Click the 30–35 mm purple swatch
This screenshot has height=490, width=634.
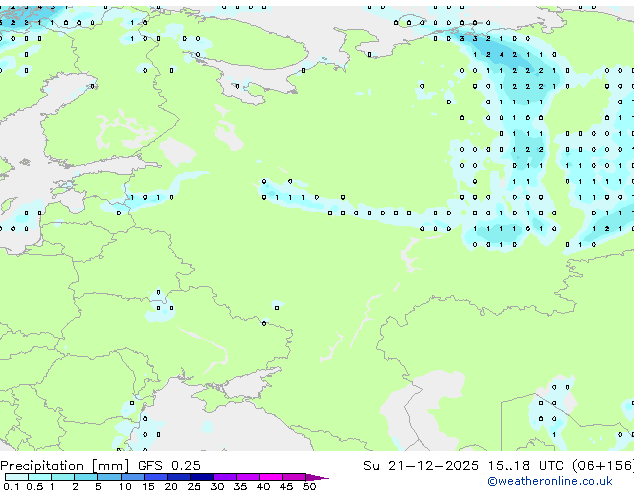225,477
